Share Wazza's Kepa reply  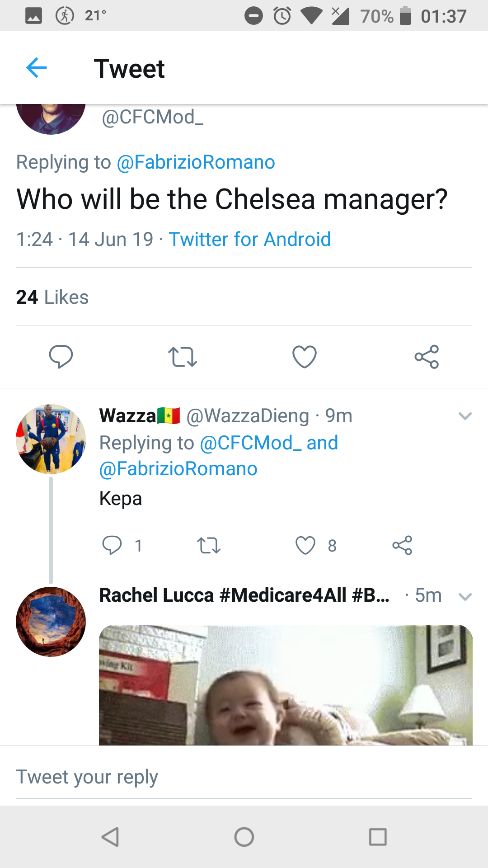402,545
